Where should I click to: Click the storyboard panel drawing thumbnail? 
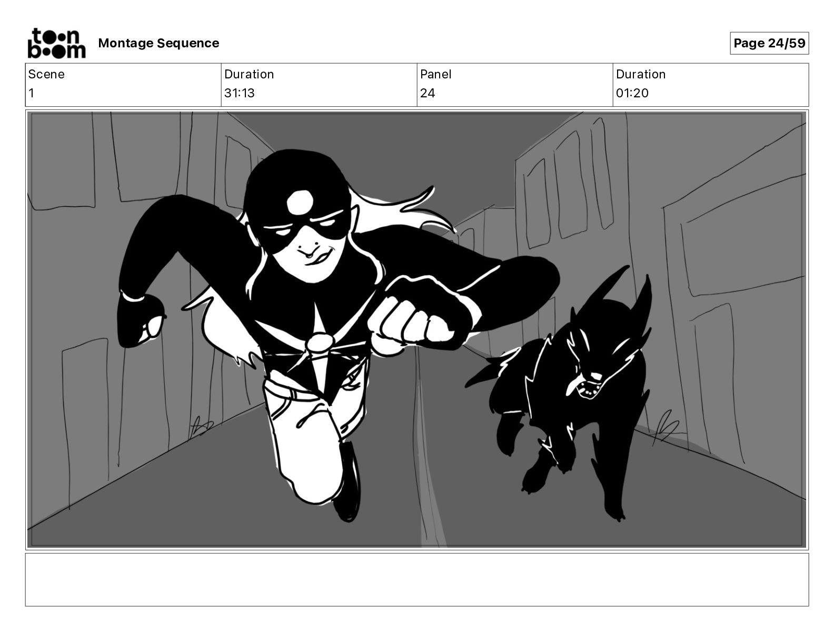[x=417, y=330]
